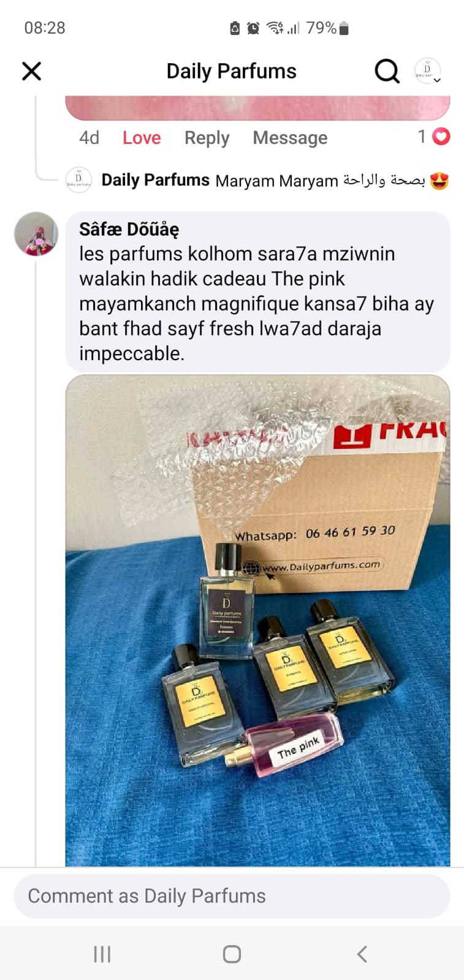Tap the Comment as Daily Parfums field
This screenshot has width=464, height=980.
pos(232,896)
